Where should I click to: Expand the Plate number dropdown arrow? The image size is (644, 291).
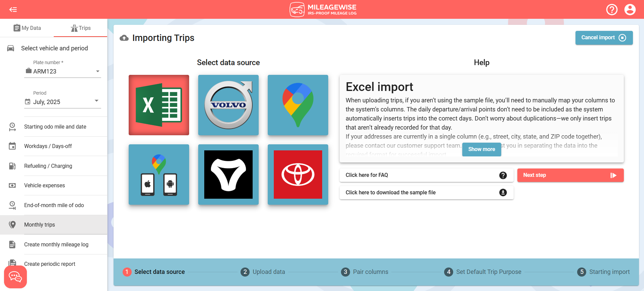[x=98, y=71]
